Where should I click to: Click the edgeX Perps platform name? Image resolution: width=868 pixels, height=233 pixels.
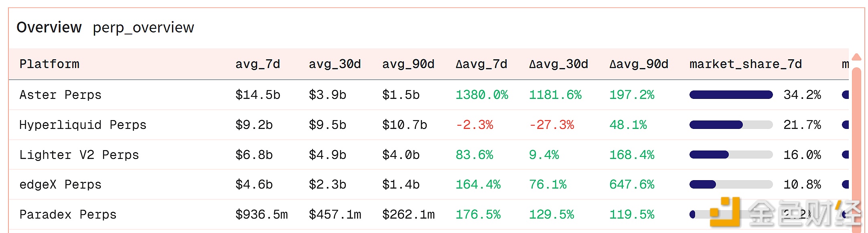pos(60,185)
